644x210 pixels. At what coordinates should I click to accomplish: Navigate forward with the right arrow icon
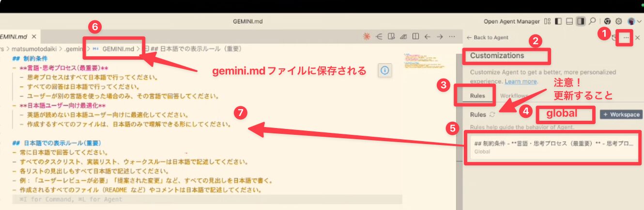point(440,36)
